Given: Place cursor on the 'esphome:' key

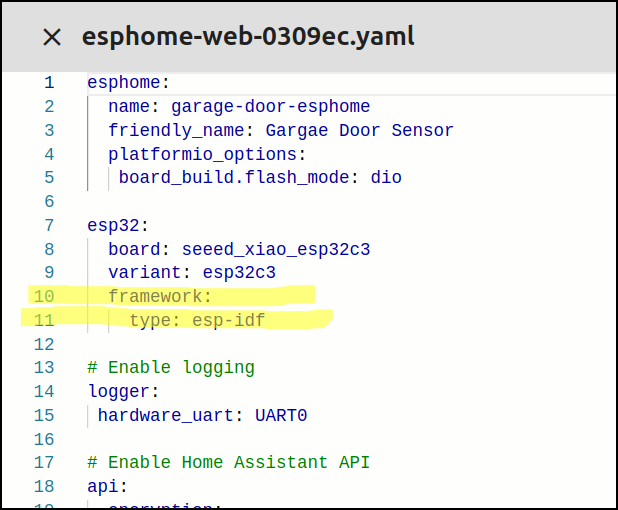Looking at the screenshot, I should (x=124, y=82).
